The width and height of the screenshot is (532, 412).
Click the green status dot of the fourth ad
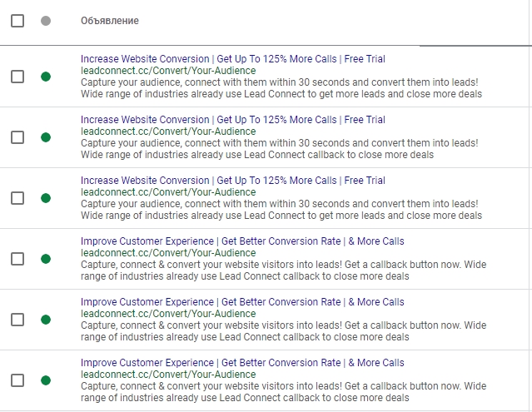tap(46, 259)
